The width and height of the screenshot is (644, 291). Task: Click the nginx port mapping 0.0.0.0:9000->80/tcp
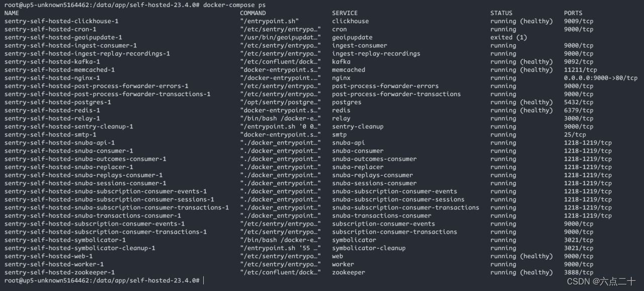click(600, 78)
